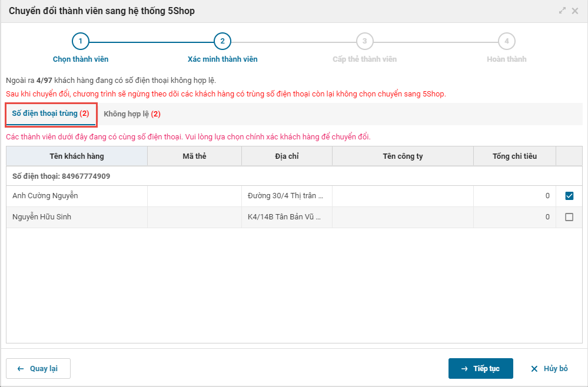
Task: Click the Tên công ty column header
Action: click(x=403, y=156)
